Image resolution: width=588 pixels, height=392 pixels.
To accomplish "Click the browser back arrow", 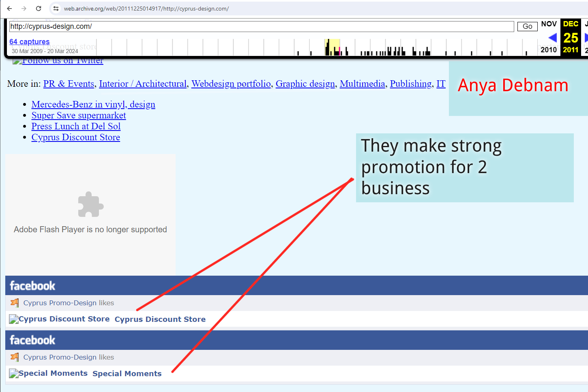I will click(9, 9).
